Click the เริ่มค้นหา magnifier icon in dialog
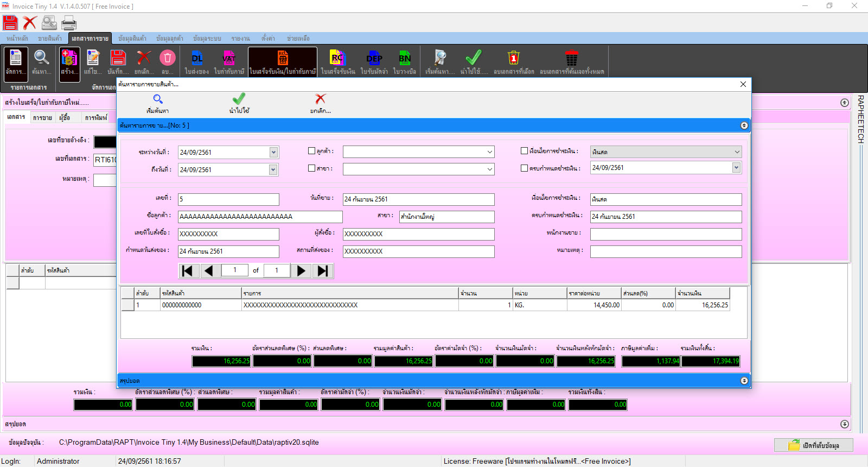The width and height of the screenshot is (868, 467). coord(158,99)
